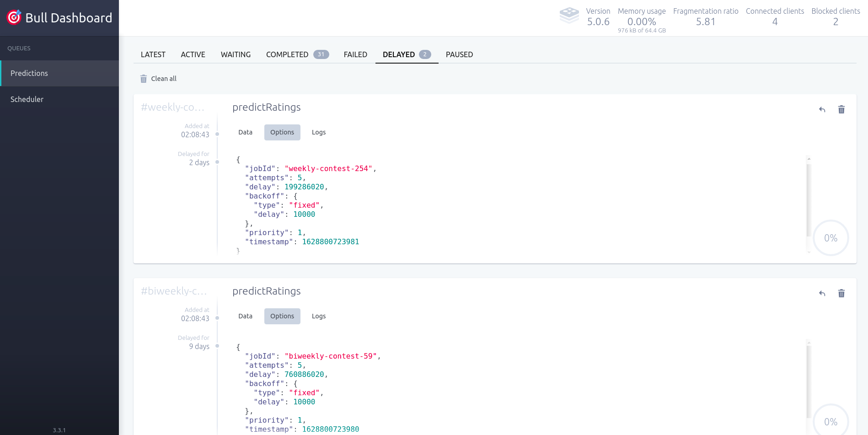The height and width of the screenshot is (435, 868).
Task: Select the Predictions queue in sidebar
Action: pyautogui.click(x=59, y=73)
